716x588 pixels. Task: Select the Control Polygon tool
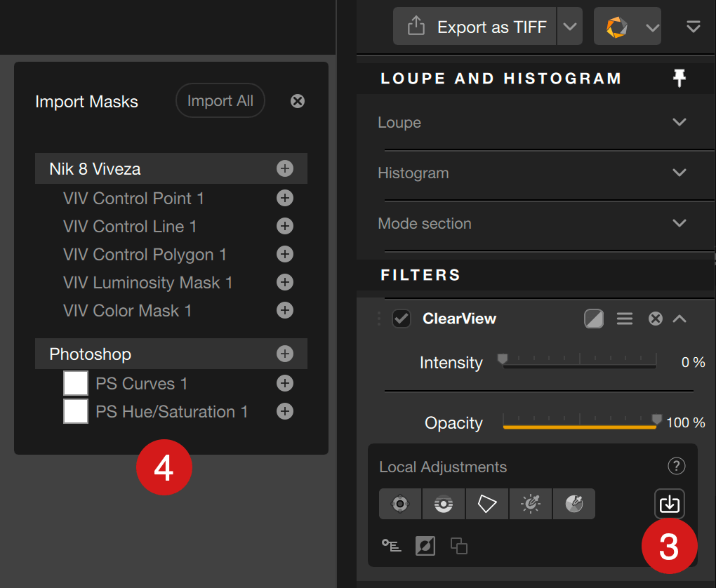click(486, 504)
